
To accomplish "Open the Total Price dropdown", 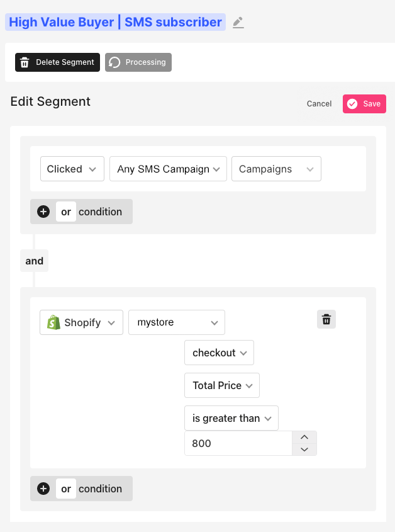I will coord(221,385).
